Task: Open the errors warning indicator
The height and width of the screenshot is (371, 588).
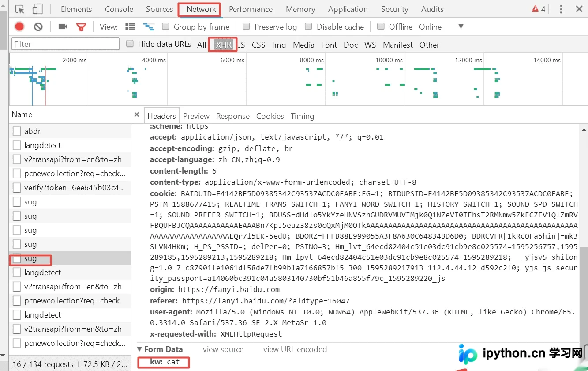Action: point(539,9)
